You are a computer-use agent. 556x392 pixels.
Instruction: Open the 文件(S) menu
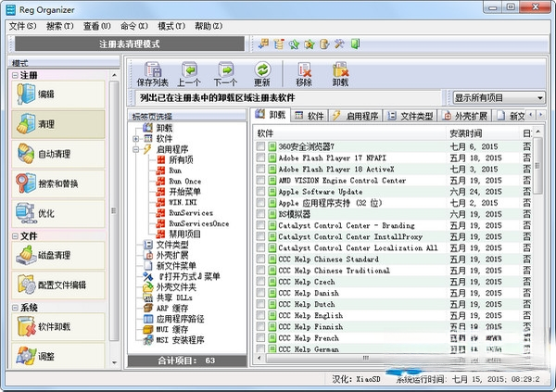22,26
